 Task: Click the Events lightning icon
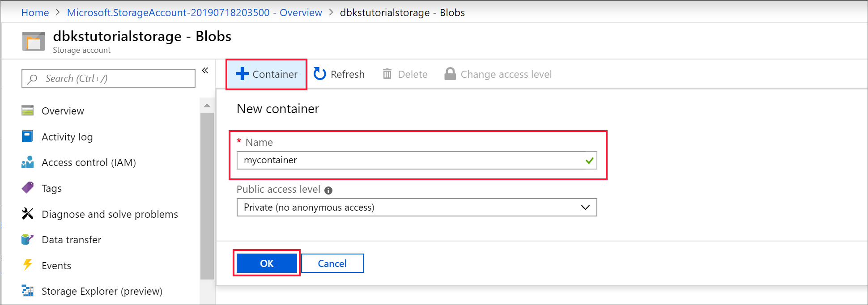click(x=27, y=265)
